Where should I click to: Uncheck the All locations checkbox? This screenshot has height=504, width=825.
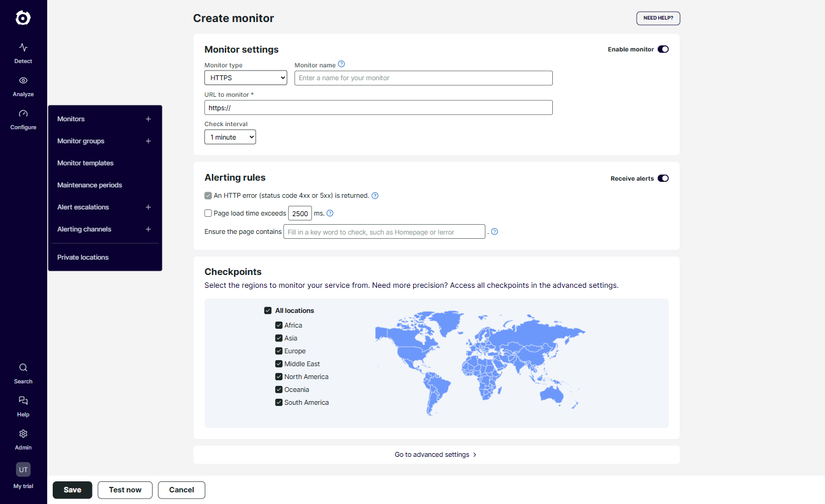(x=268, y=310)
